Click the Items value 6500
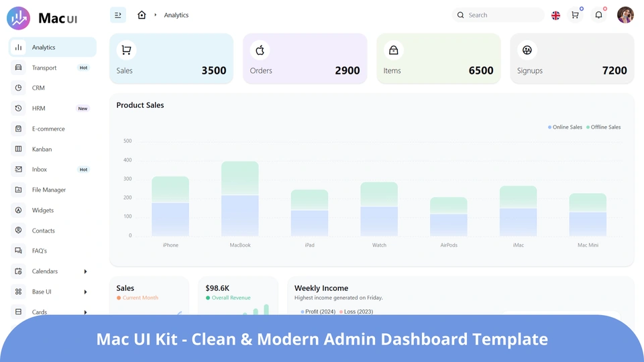Viewport: 644px width, 362px height. point(481,70)
